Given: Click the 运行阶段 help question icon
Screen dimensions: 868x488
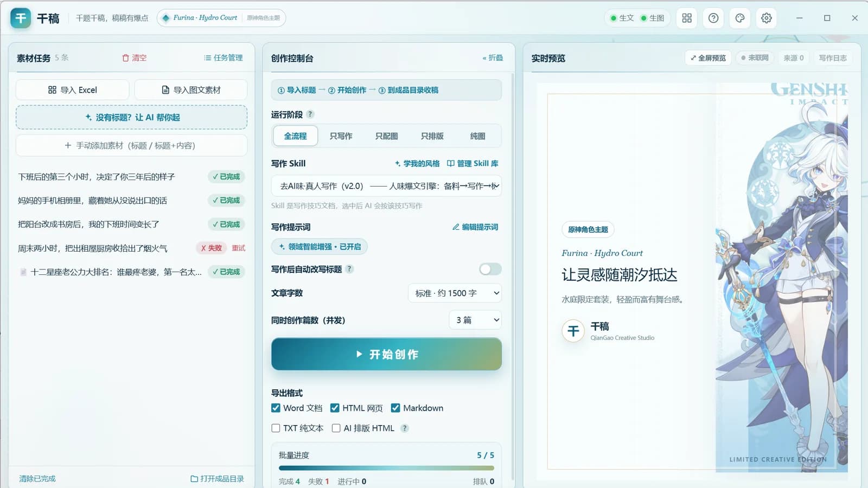Looking at the screenshot, I should point(310,114).
